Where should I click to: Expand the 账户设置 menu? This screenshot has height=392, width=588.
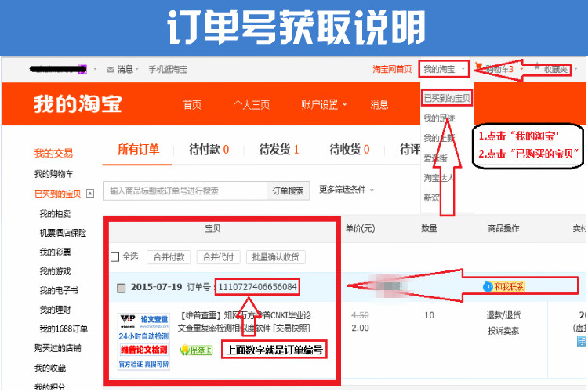(x=324, y=104)
